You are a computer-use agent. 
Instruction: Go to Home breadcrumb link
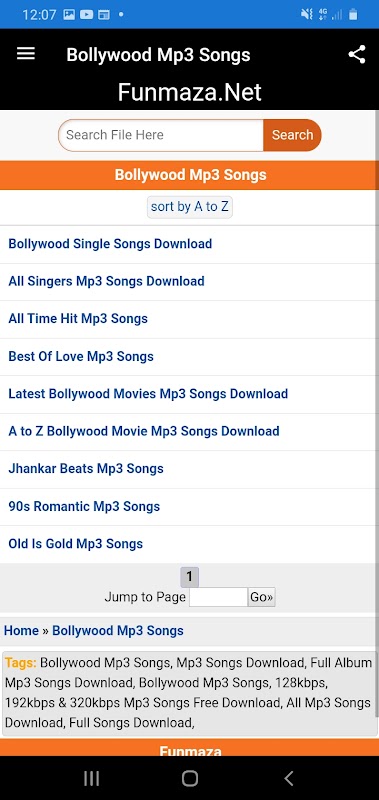21,631
